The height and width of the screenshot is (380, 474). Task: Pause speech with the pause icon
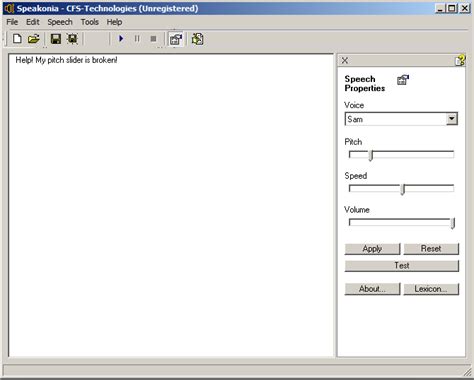click(x=137, y=39)
